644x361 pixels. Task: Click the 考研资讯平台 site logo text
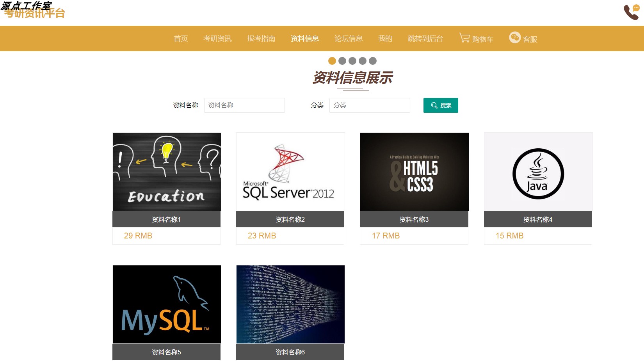coord(35,14)
